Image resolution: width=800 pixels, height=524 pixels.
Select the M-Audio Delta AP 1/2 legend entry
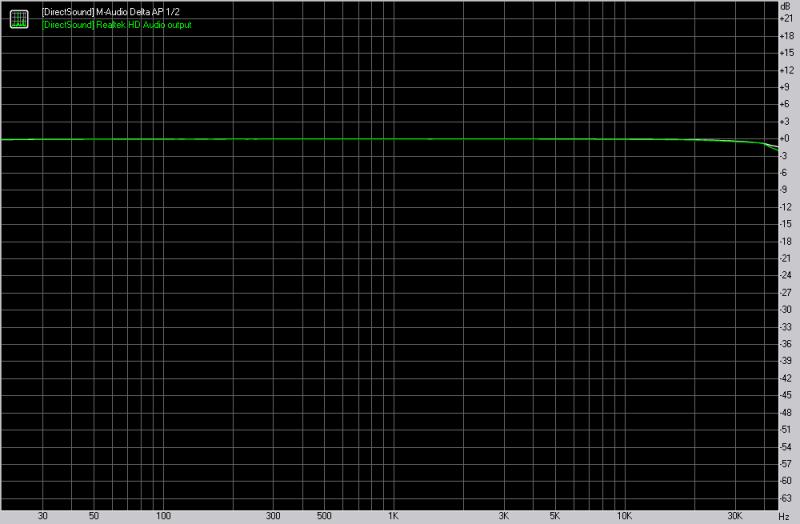(111, 10)
